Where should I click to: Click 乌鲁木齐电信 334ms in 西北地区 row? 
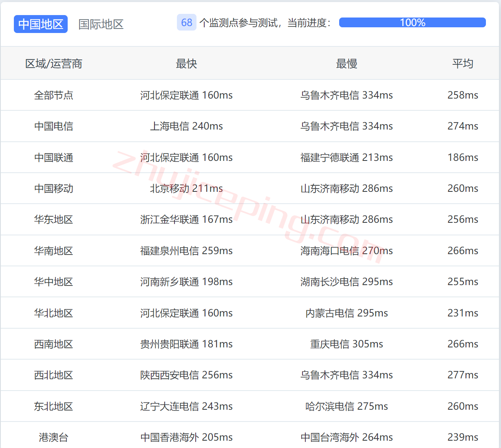coord(347,375)
